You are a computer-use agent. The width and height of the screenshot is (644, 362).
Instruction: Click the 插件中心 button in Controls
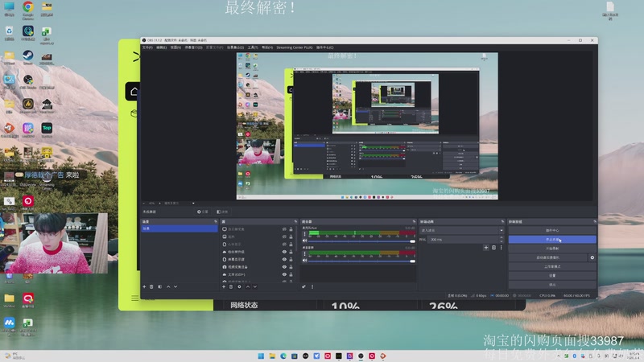(552, 230)
